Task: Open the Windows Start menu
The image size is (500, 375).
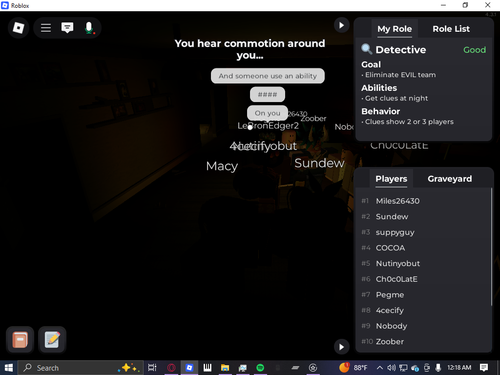Action: [8, 368]
